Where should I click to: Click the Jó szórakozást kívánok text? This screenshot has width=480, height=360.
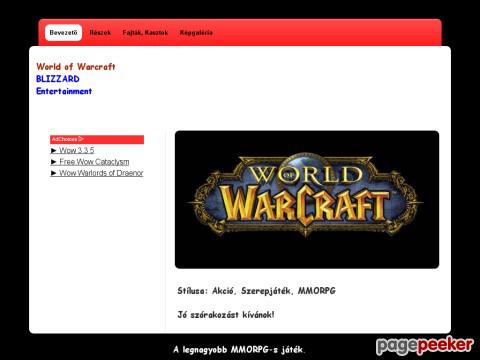coord(226,314)
